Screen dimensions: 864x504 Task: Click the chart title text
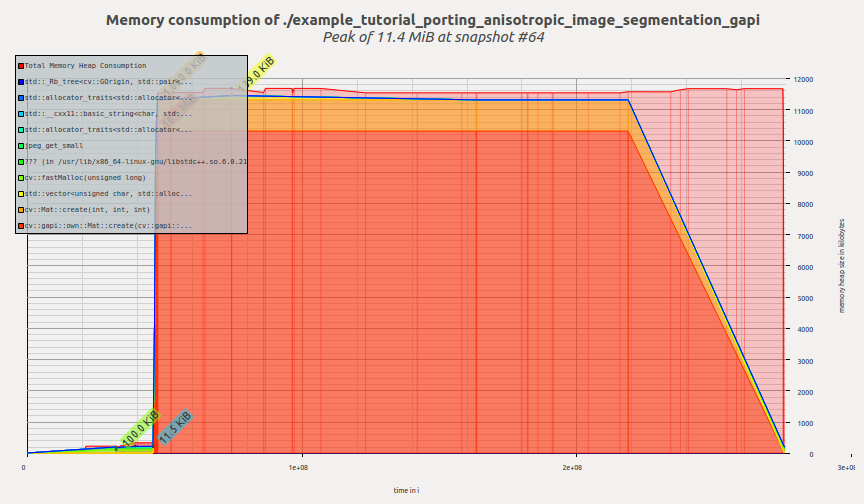[431, 20]
